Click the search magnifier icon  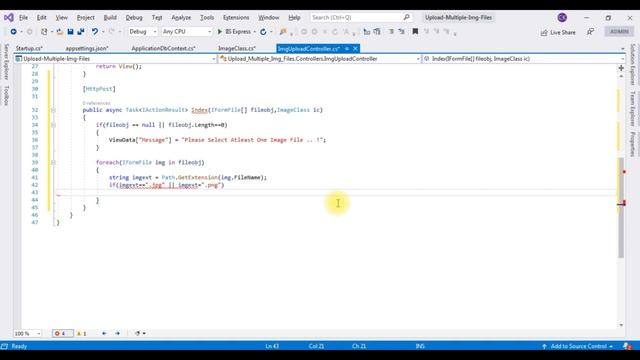[x=406, y=18]
